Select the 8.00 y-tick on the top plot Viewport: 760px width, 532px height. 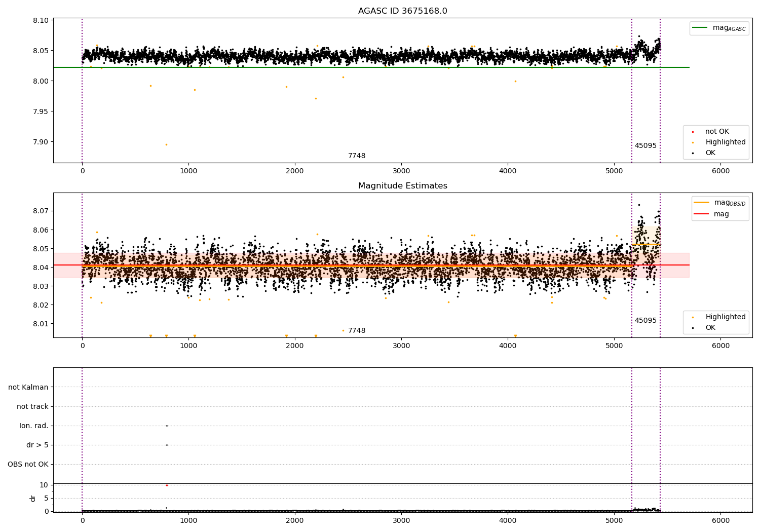(x=41, y=81)
